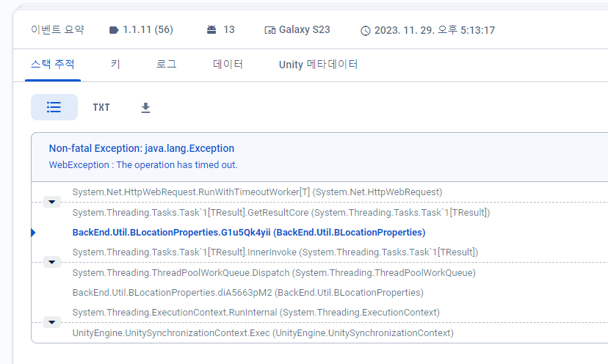Click the blue arrow marker beside G1u5Qk4yii frame
The height and width of the screenshot is (364, 608).
pyautogui.click(x=33, y=233)
